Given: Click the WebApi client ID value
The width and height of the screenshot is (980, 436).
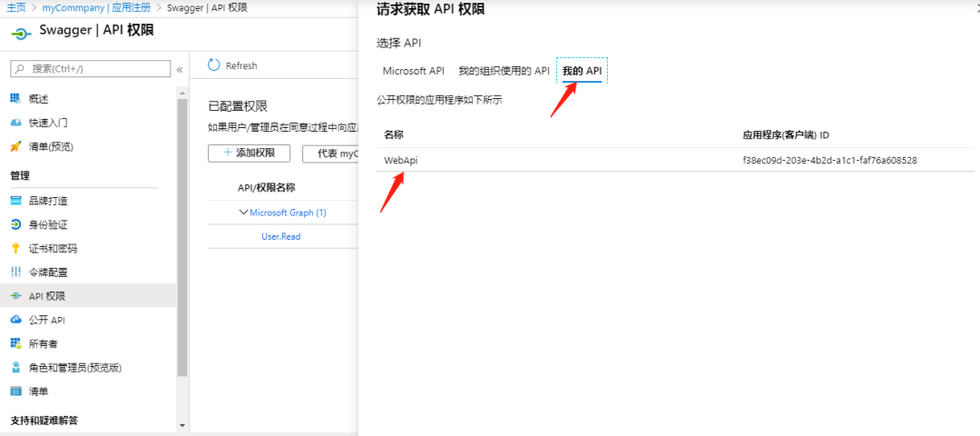Looking at the screenshot, I should [829, 161].
